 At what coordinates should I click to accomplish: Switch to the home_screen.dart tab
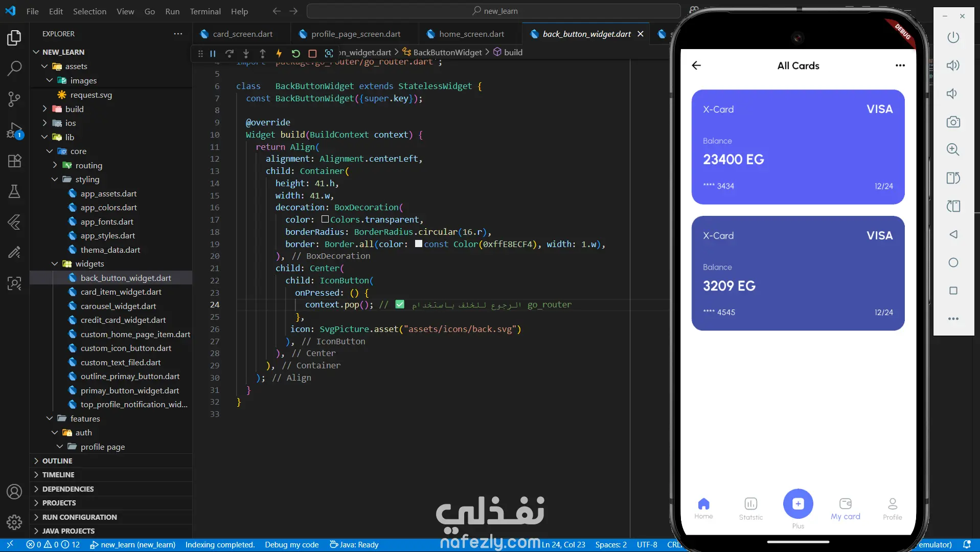point(471,34)
